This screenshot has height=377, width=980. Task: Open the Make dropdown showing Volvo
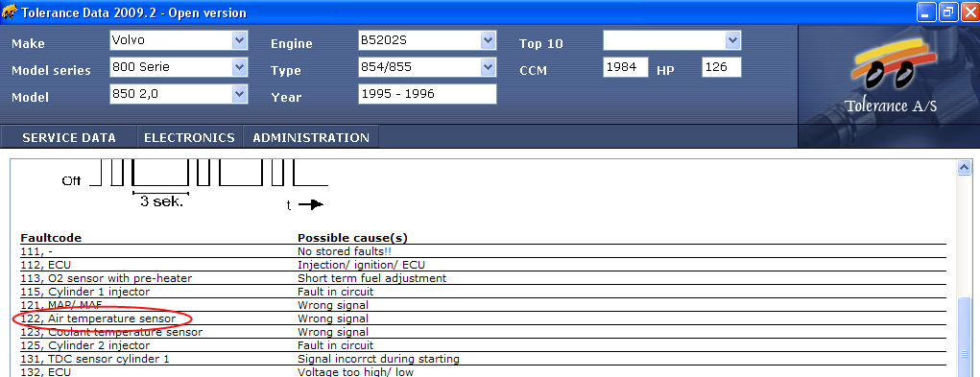pyautogui.click(x=179, y=40)
